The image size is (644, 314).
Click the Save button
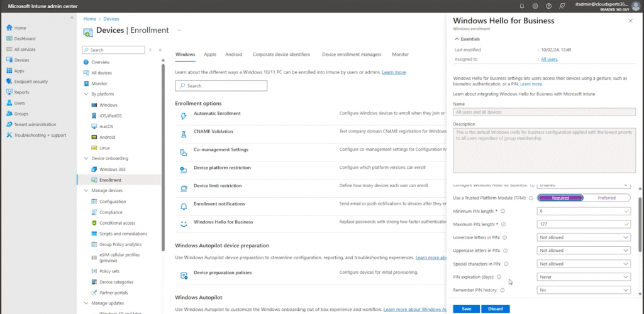click(466, 309)
